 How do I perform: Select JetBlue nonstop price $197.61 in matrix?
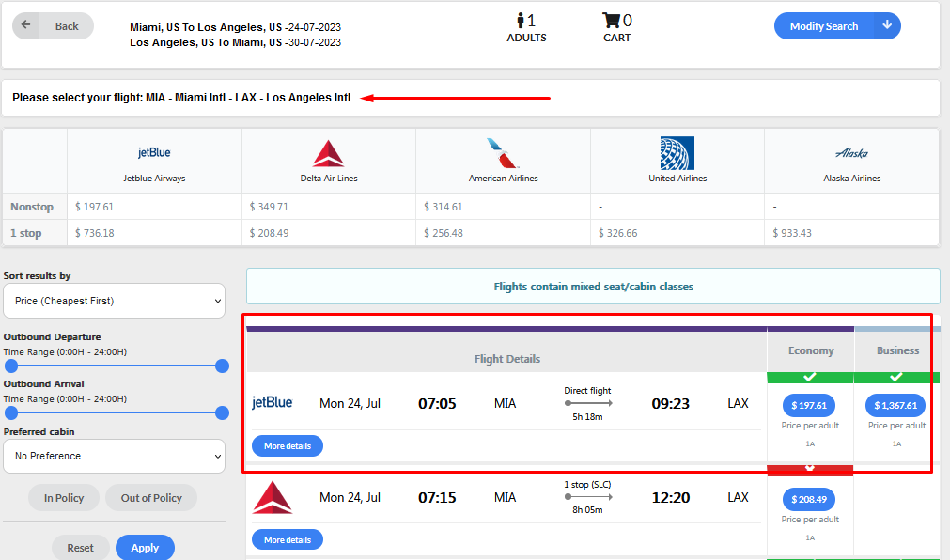tap(95, 207)
